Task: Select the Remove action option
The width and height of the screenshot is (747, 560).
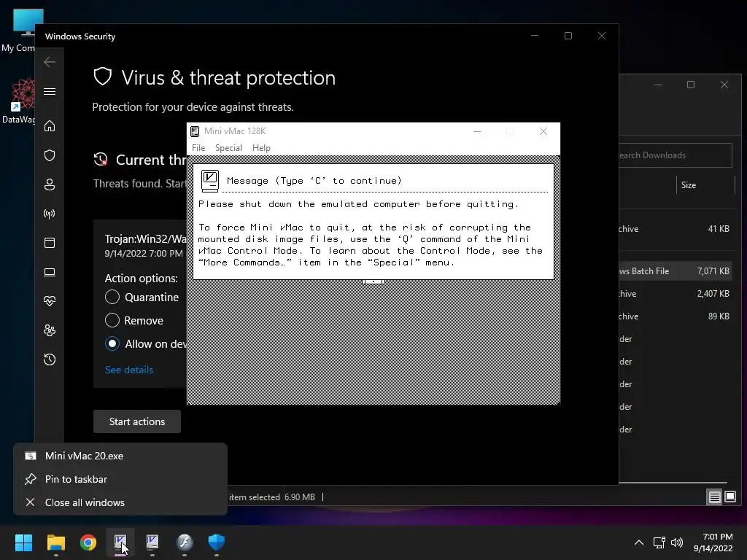Action: tap(112, 321)
